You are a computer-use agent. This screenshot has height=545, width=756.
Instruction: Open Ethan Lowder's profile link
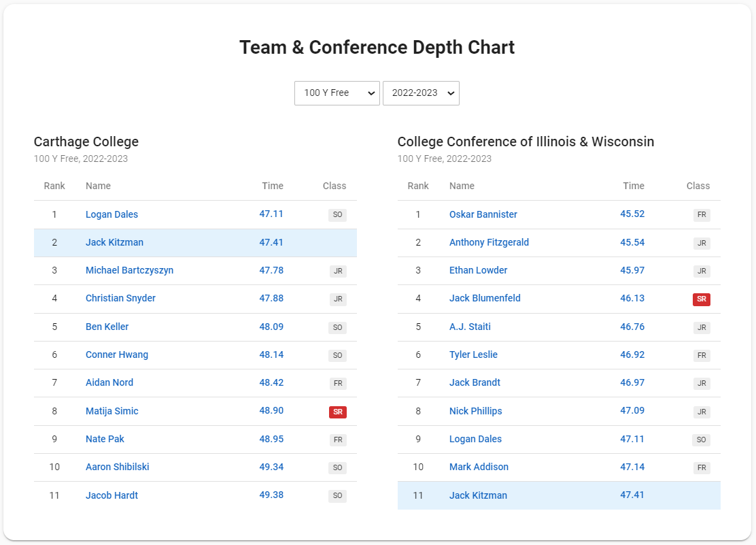(x=479, y=270)
